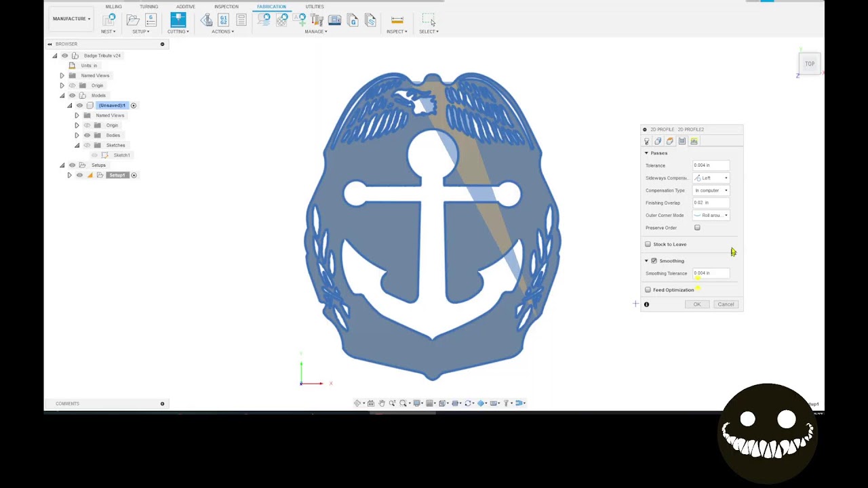The height and width of the screenshot is (488, 868).
Task: Click the Smoothing Tolerance input field
Action: point(711,273)
